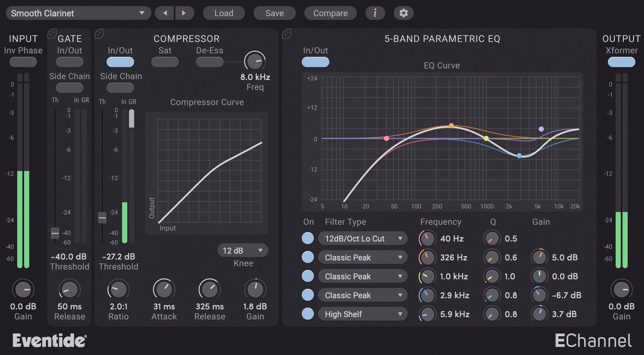Click the 326 Hz frequency knob
The image size is (644, 355).
pyautogui.click(x=427, y=257)
